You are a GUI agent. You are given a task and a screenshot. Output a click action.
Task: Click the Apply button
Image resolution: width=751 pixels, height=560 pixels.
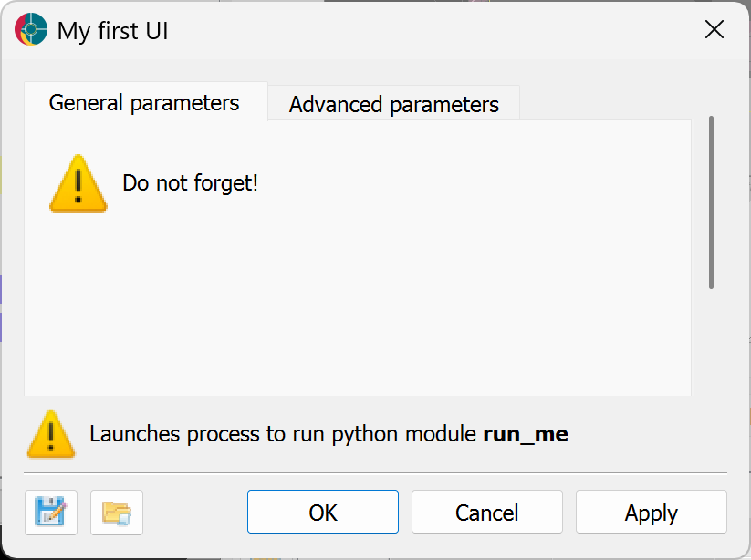point(652,512)
